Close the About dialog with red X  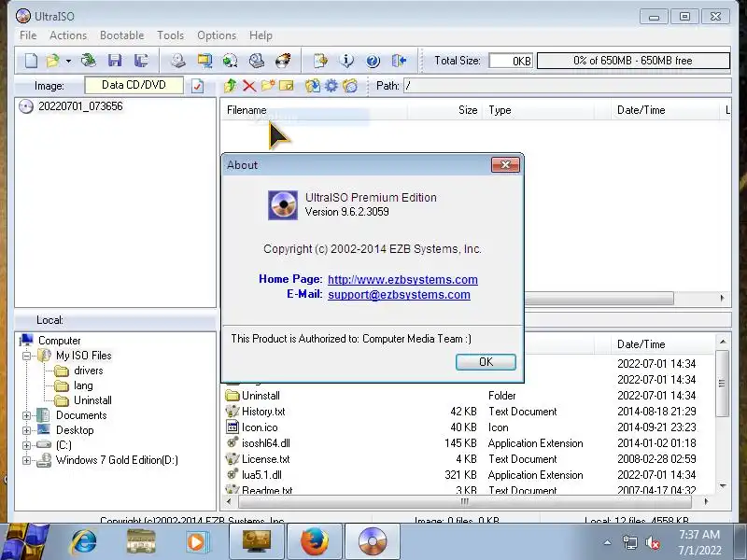505,165
